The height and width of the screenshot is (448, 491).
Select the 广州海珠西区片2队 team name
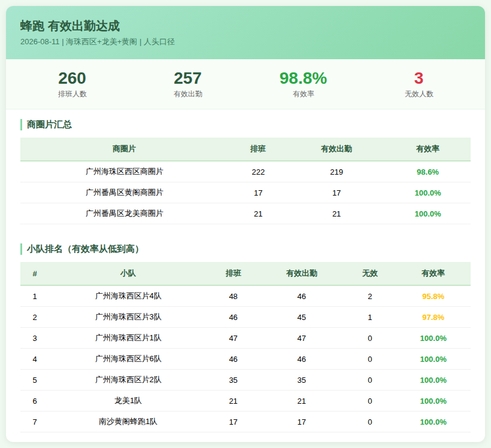click(x=128, y=380)
